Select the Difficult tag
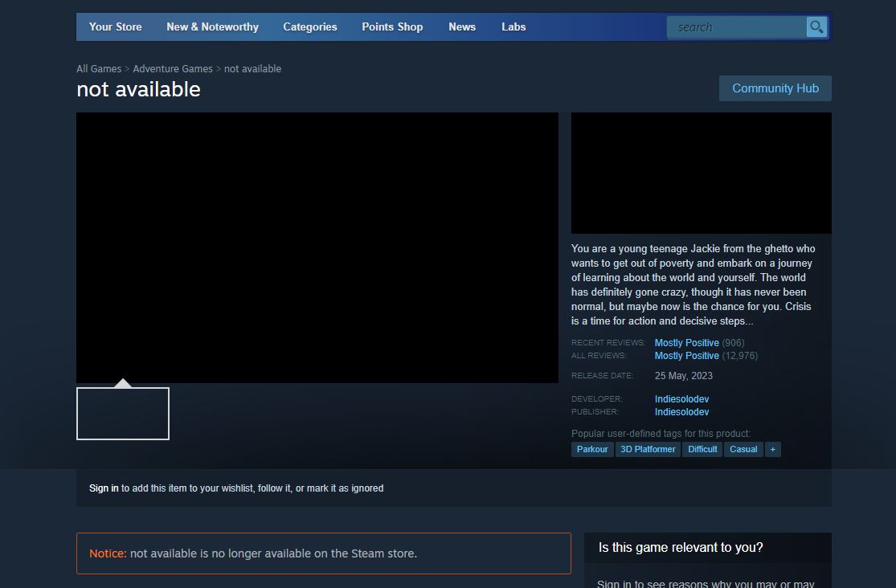This screenshot has width=896, height=588. (702, 449)
